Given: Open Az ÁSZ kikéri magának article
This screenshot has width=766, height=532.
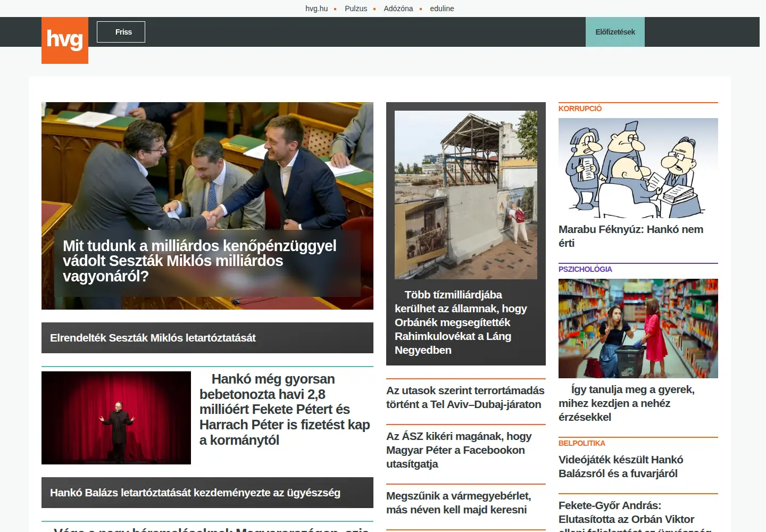Looking at the screenshot, I should coord(459,450).
